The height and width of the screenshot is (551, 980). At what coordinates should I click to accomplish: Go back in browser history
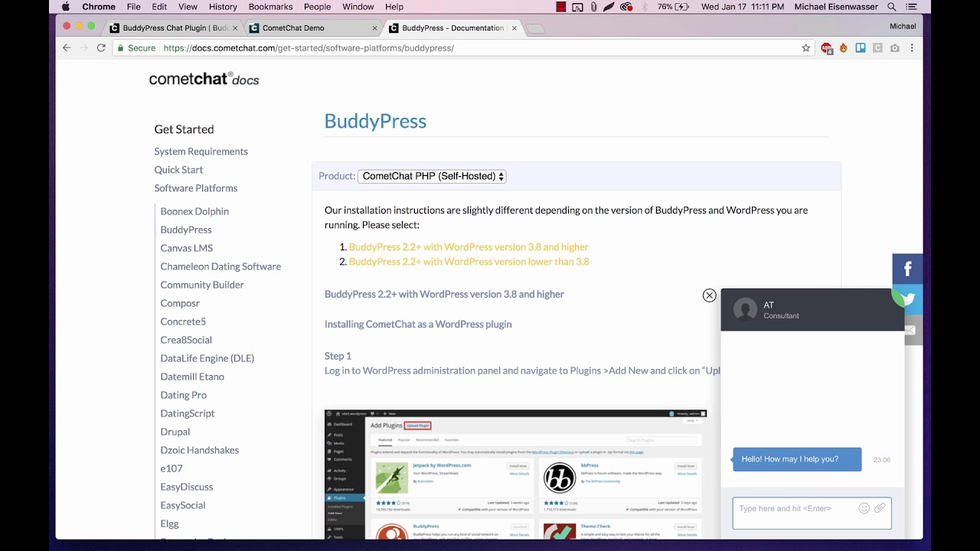point(67,47)
